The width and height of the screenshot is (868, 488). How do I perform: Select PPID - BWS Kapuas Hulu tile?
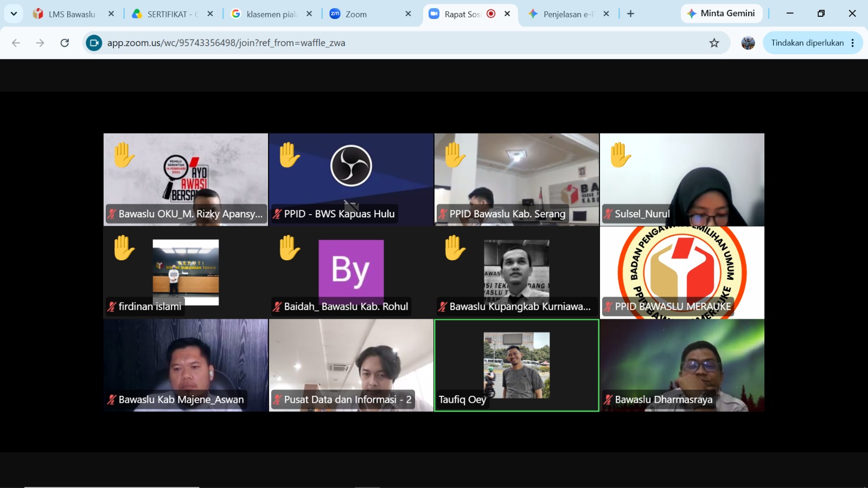[x=352, y=179]
